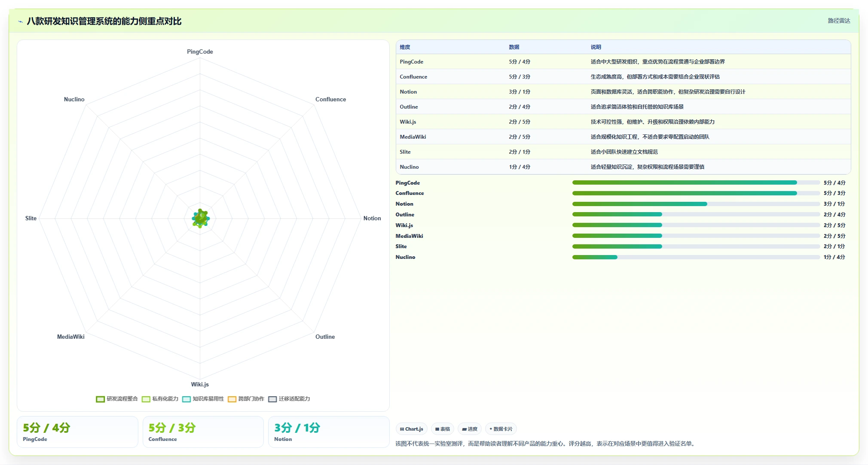Screen dimensions: 868x465
Task: Click the small icon before the page title
Action: tap(20, 21)
